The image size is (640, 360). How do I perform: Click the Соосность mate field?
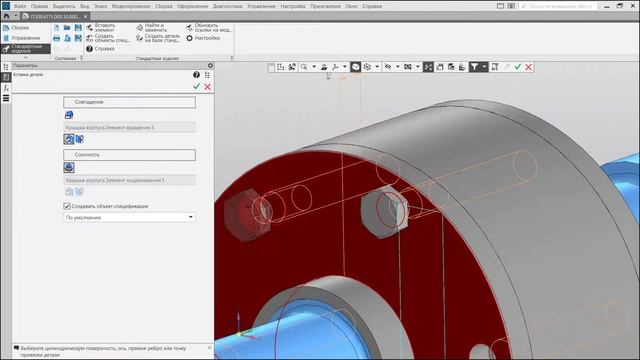[x=129, y=155]
